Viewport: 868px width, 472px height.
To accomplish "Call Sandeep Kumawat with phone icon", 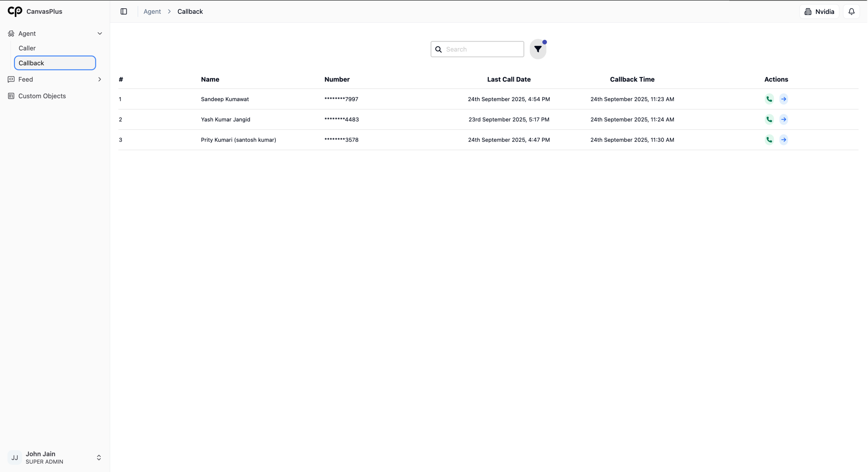I will tap(769, 99).
